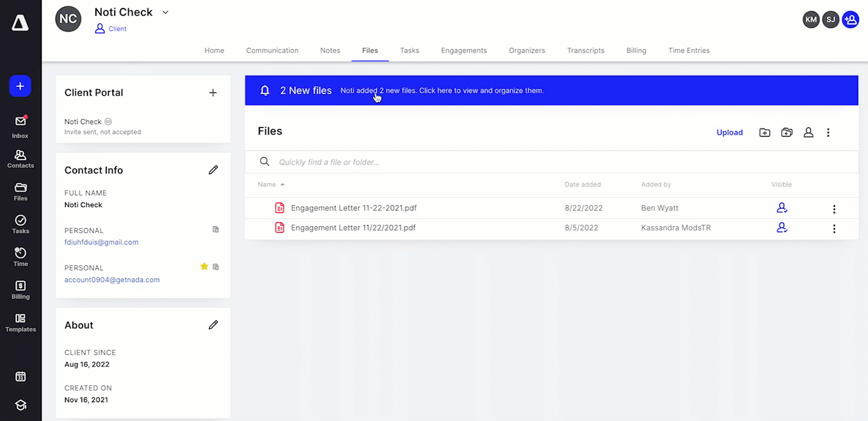Open Engagement Letter 11/22/2021.pdf file
The width and height of the screenshot is (868, 421).
pos(353,228)
